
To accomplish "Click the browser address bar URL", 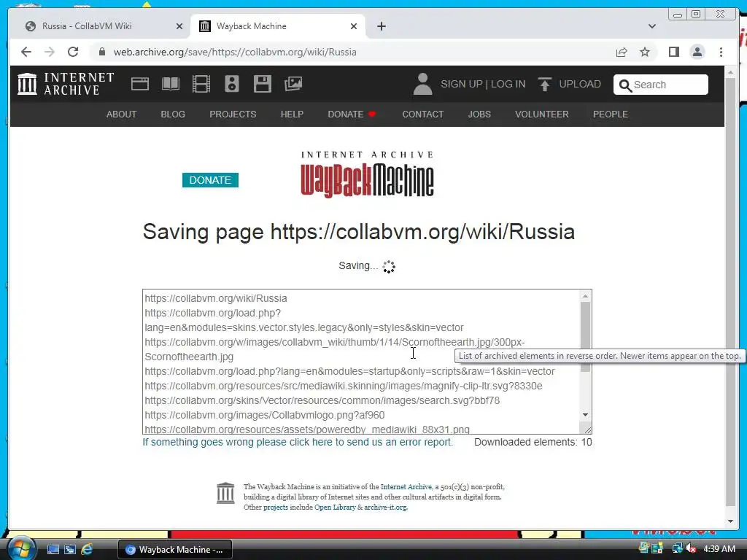I will [235, 52].
